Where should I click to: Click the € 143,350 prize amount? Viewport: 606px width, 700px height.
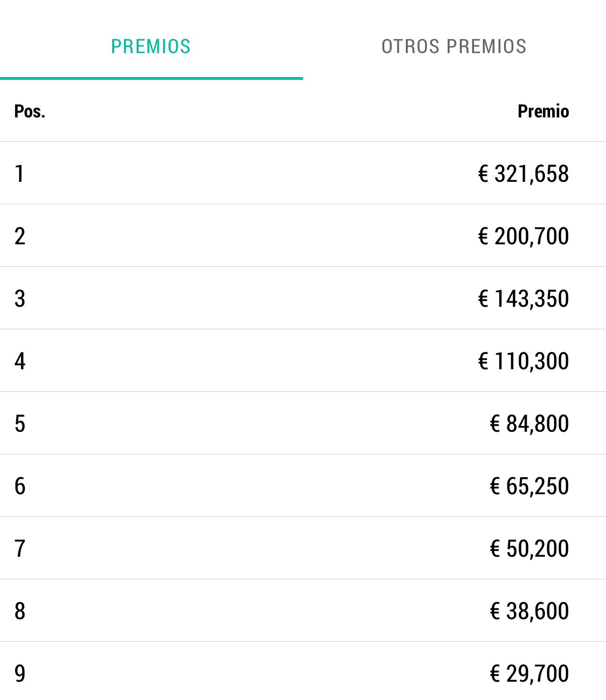[x=523, y=298]
